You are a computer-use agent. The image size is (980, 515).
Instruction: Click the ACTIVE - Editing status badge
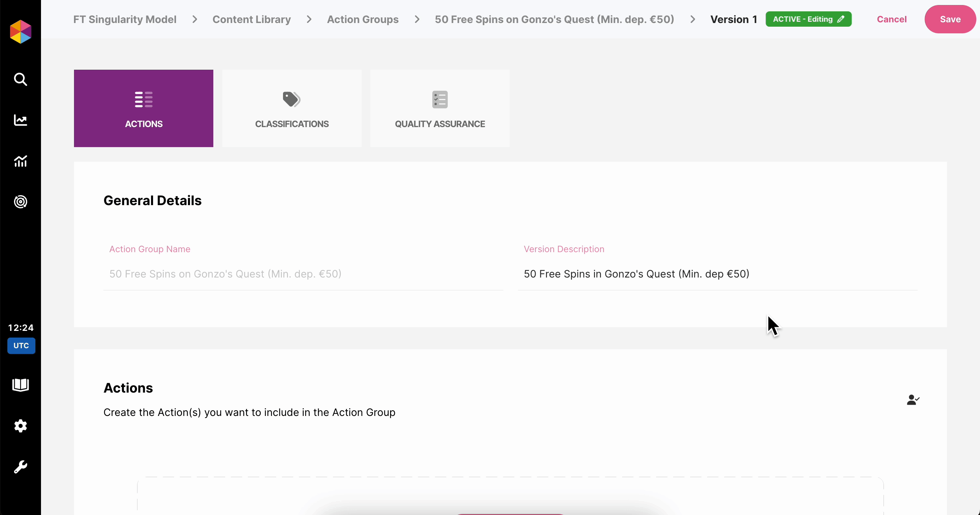coord(808,19)
